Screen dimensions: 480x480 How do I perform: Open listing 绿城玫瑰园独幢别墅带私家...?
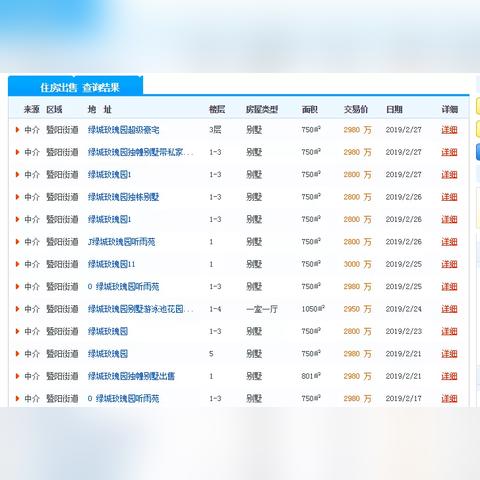[x=140, y=152]
